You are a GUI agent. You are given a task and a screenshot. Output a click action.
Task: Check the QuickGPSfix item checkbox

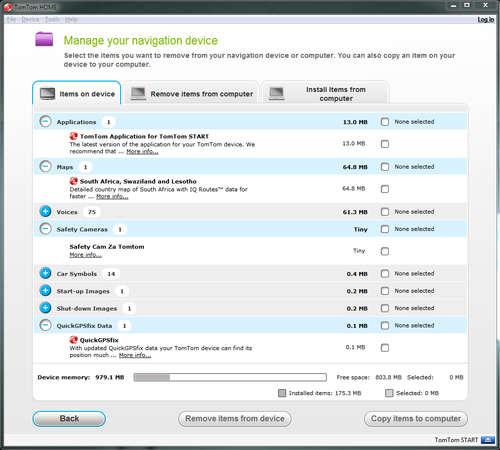point(385,348)
